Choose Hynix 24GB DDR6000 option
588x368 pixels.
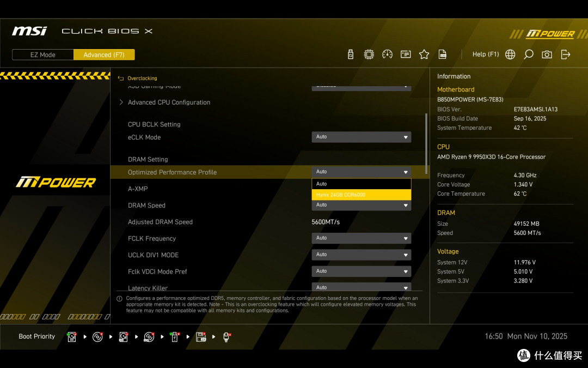(x=361, y=195)
